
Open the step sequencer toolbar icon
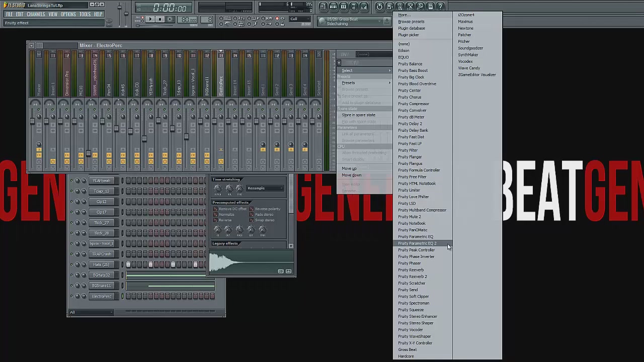(x=333, y=7)
